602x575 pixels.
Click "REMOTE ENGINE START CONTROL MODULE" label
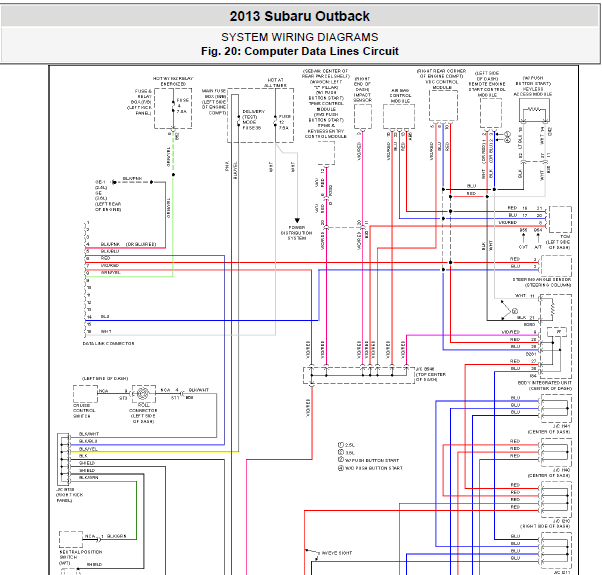tap(487, 89)
